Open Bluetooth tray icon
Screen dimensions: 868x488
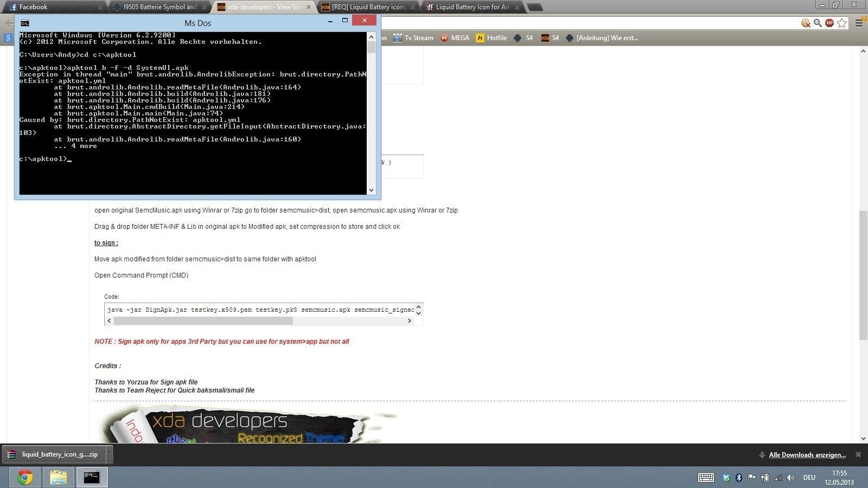point(738,478)
